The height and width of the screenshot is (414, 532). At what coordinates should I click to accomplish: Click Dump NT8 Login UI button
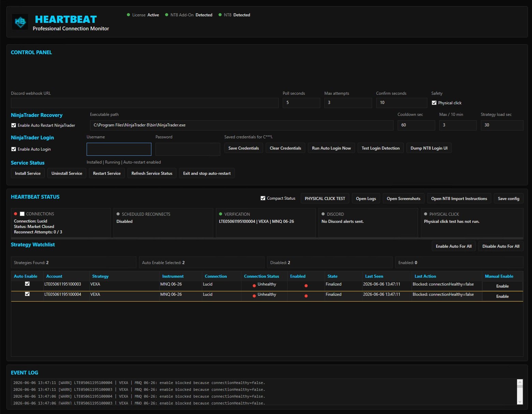pyautogui.click(x=429, y=148)
